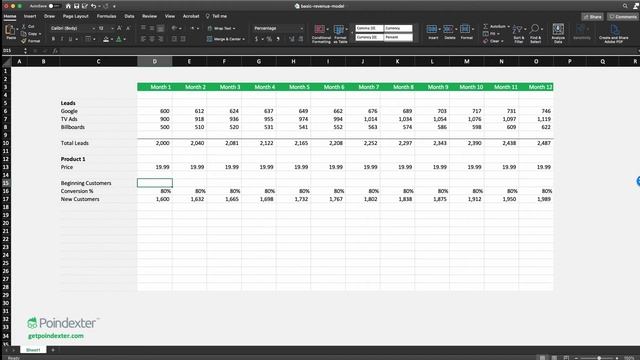Expand the AutoSum dropdown
Image resolution: width=640 pixels, height=360 pixels.
tap(509, 26)
